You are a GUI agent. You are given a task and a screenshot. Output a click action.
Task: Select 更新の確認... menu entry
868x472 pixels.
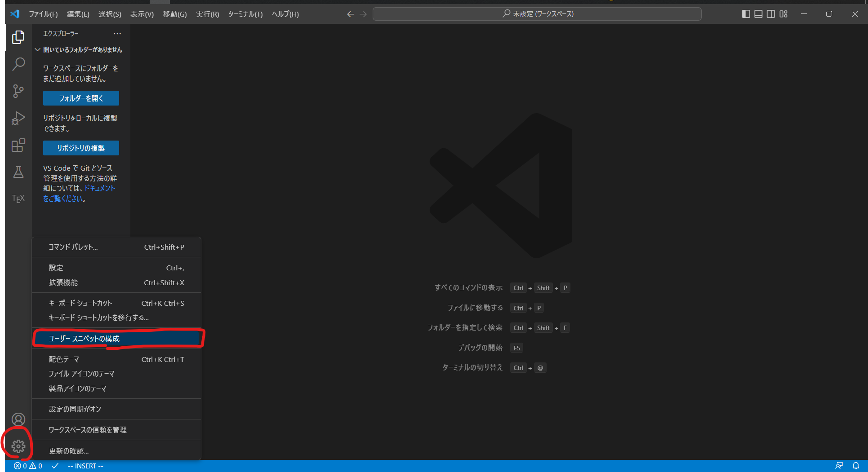[116, 451]
